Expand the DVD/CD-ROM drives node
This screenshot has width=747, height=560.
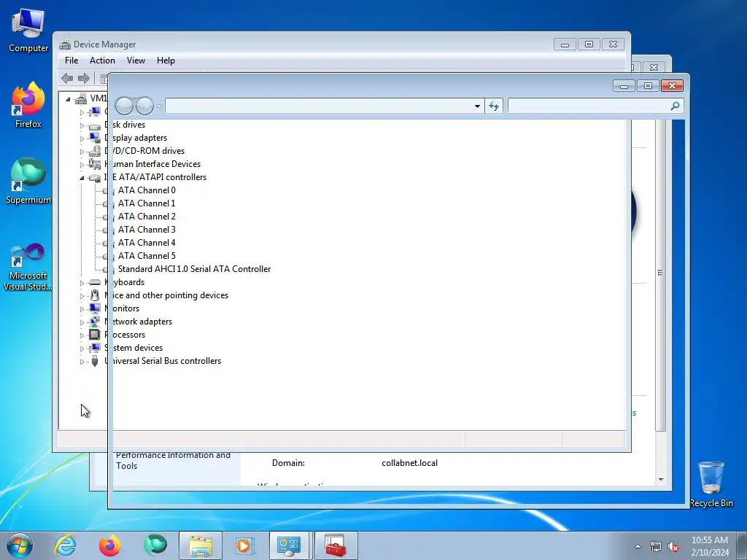(82, 152)
